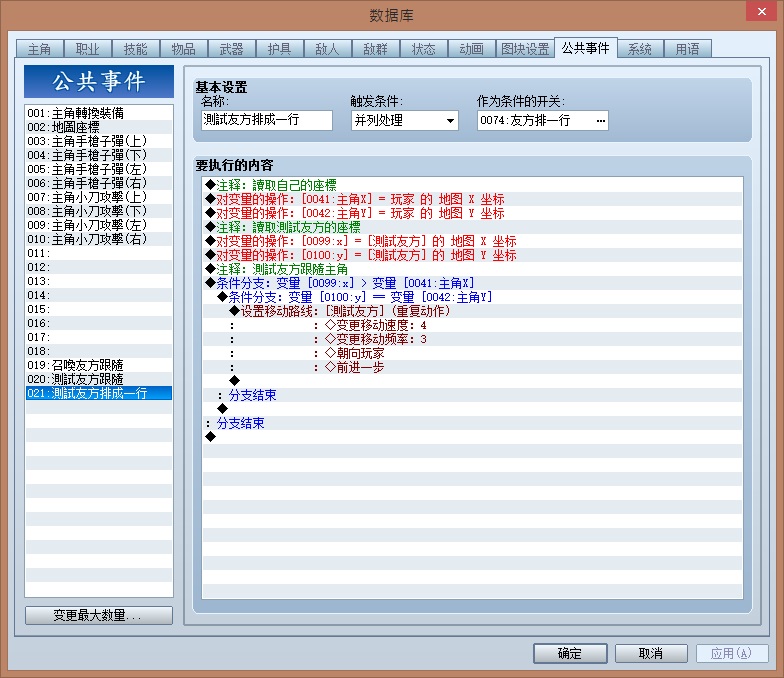Select common event 001:主角轉換裝備
This screenshot has height=678, width=784.
[99, 113]
